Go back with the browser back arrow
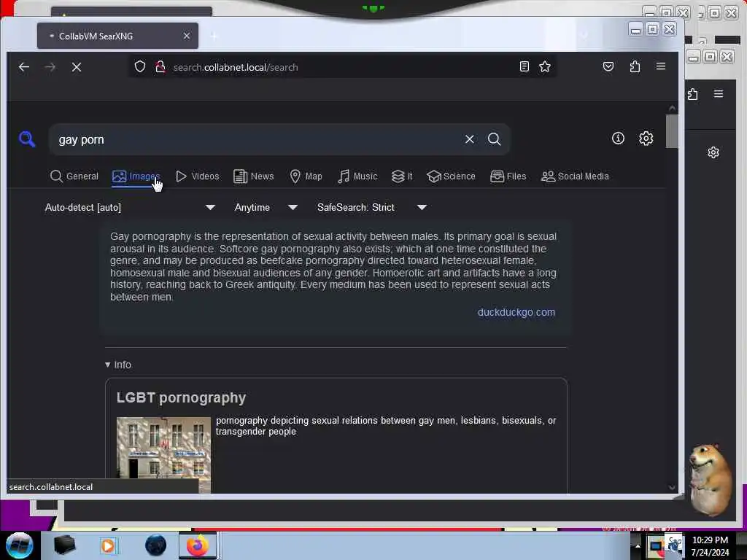Viewport: 747px width, 560px height. pos(24,67)
